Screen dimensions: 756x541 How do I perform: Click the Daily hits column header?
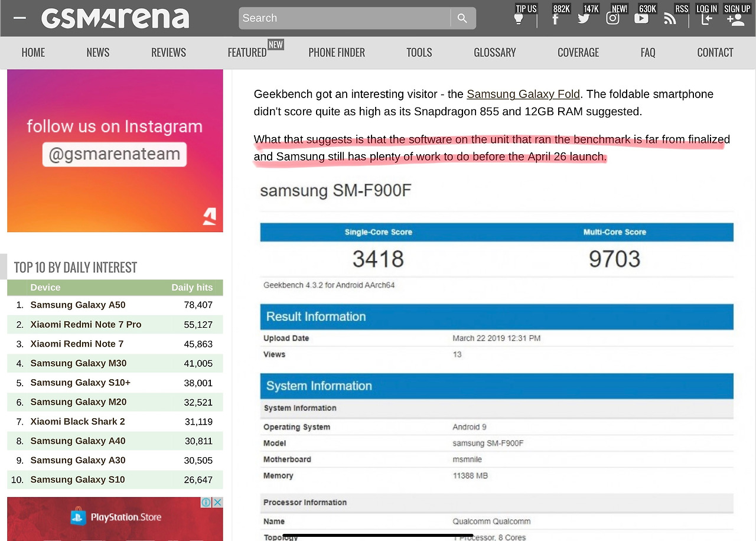192,288
